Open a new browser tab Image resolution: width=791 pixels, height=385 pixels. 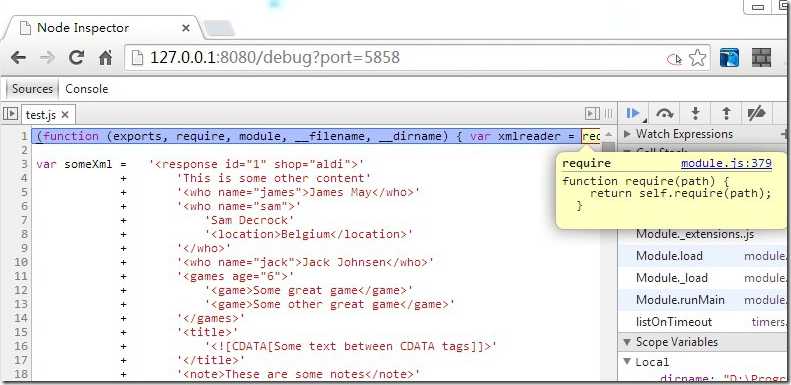pyautogui.click(x=219, y=28)
